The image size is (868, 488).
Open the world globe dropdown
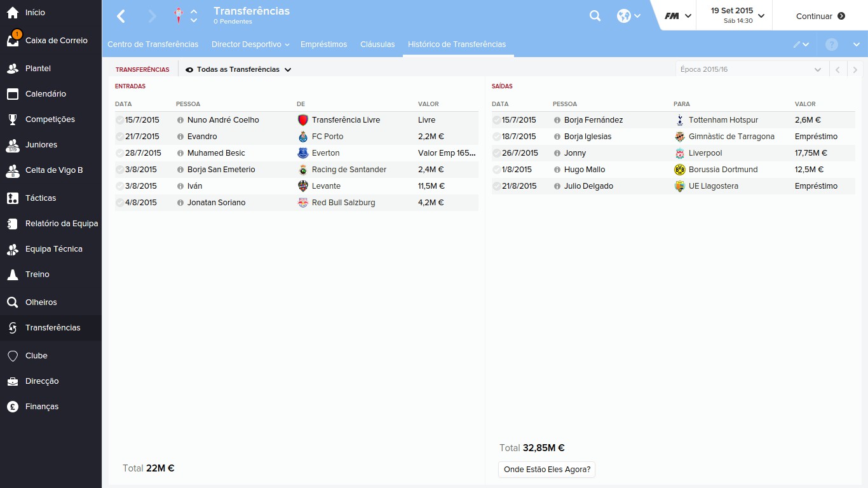click(628, 16)
